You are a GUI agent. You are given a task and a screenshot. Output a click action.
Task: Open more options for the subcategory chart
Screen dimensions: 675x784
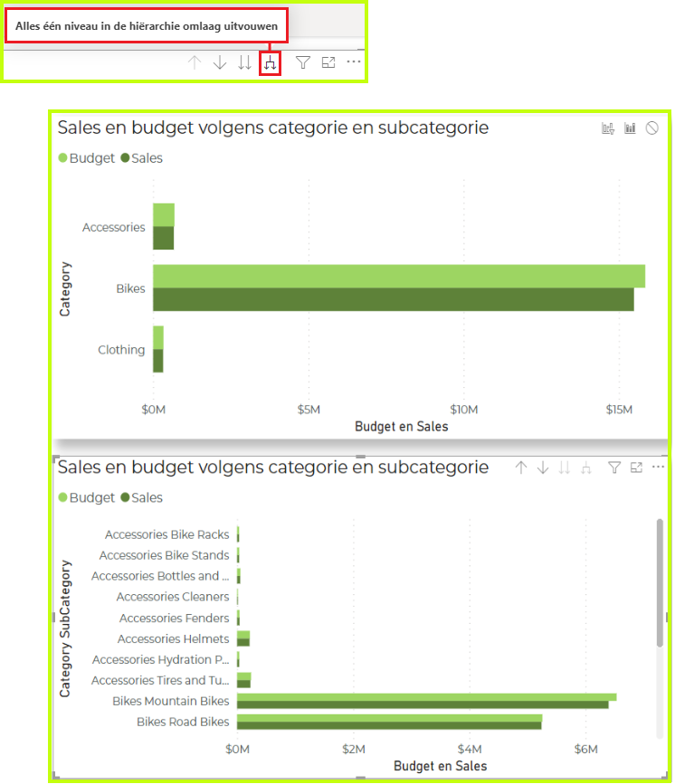pyautogui.click(x=658, y=467)
